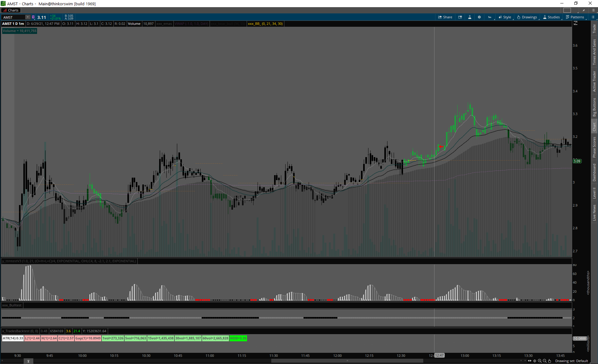Click the pin window icon
The height and width of the screenshot is (364, 598).
584,10
